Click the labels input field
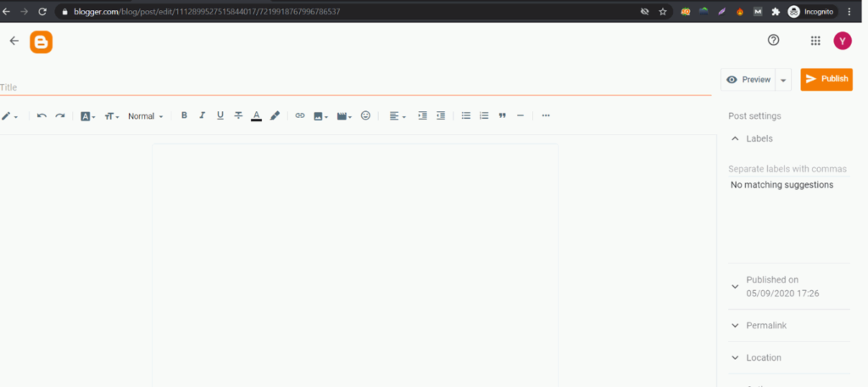The image size is (868, 387). 789,169
